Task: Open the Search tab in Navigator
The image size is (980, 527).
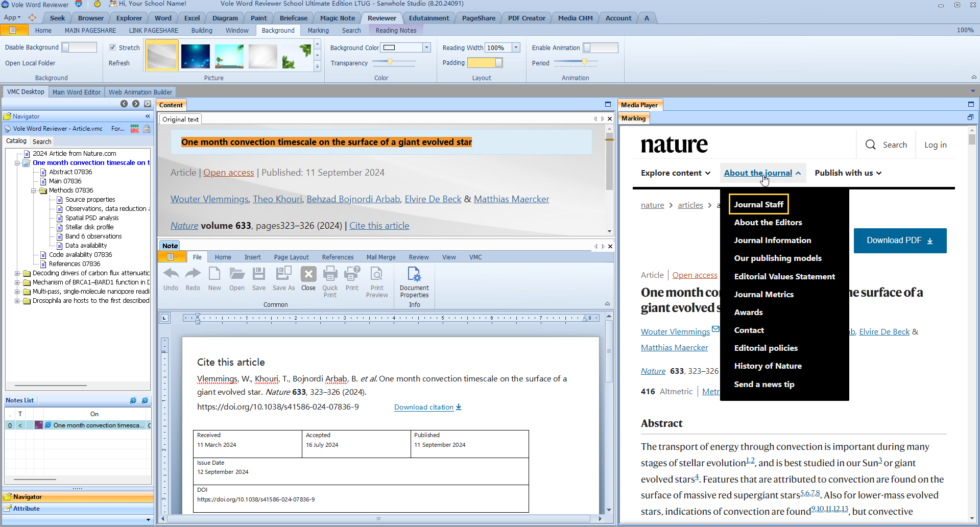Action: (x=42, y=141)
